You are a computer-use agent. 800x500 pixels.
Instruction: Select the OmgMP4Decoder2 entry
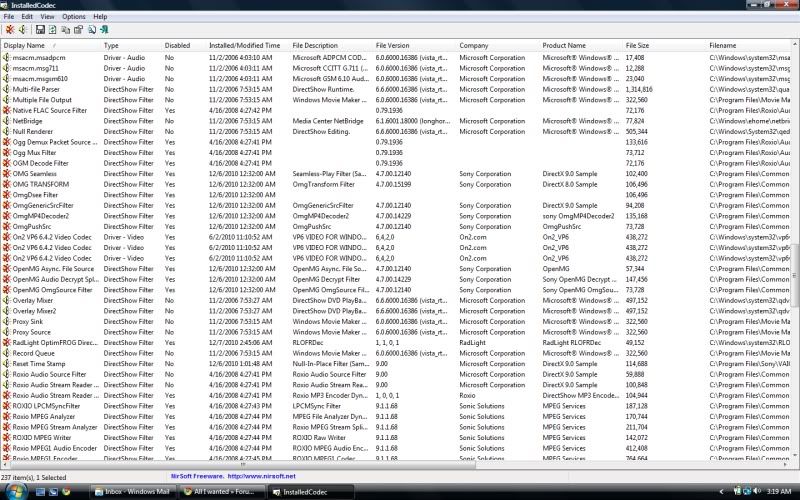396,216
